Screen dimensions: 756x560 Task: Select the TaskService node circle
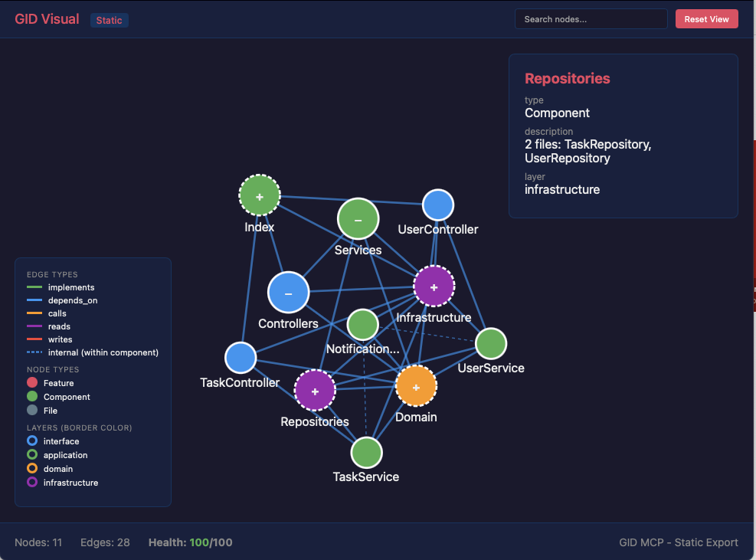[x=366, y=453]
